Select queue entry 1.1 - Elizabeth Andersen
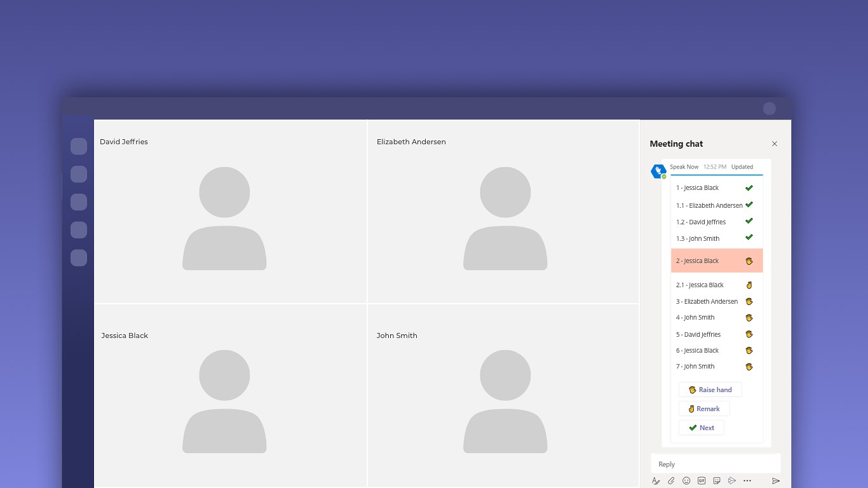 [709, 206]
